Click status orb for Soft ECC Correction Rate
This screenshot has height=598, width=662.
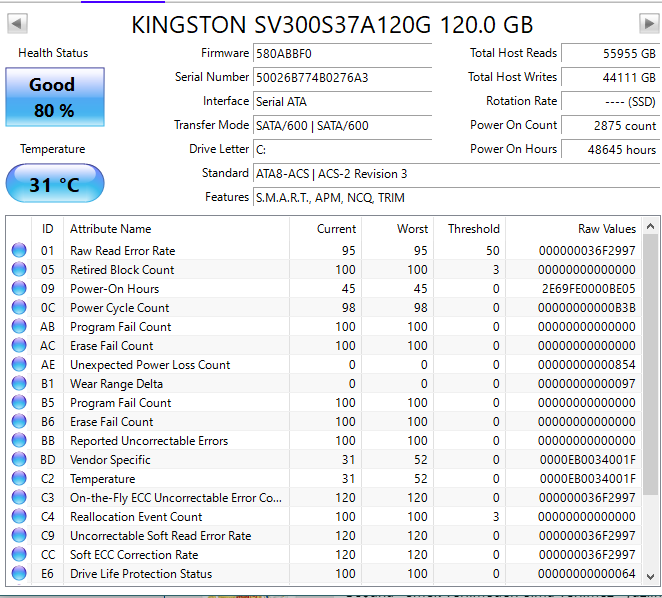point(19,554)
